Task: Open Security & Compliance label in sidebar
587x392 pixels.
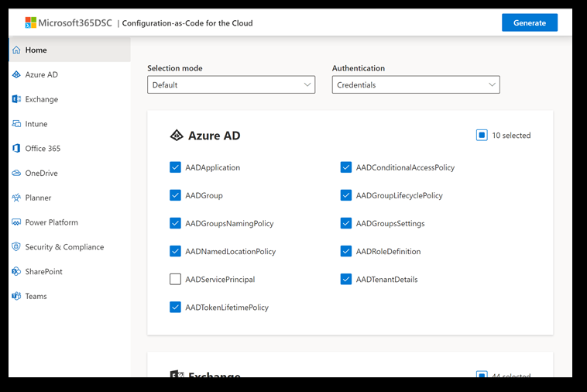Action: coord(64,247)
